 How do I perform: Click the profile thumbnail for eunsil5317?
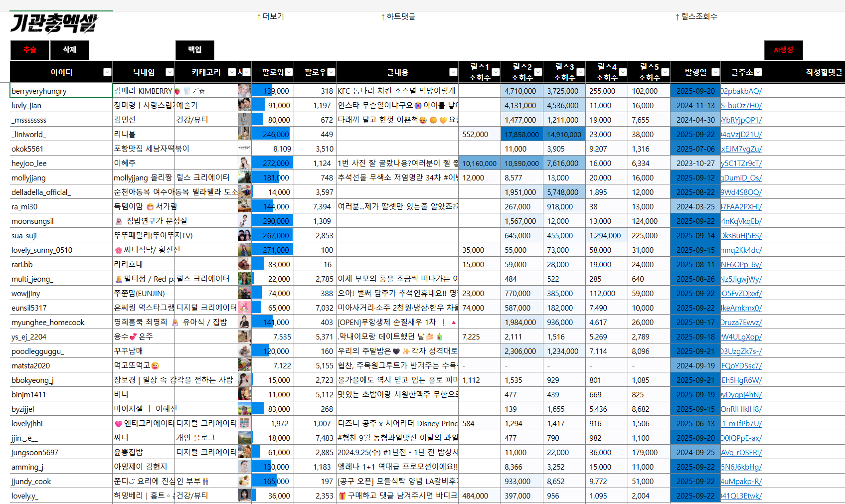pyautogui.click(x=244, y=308)
